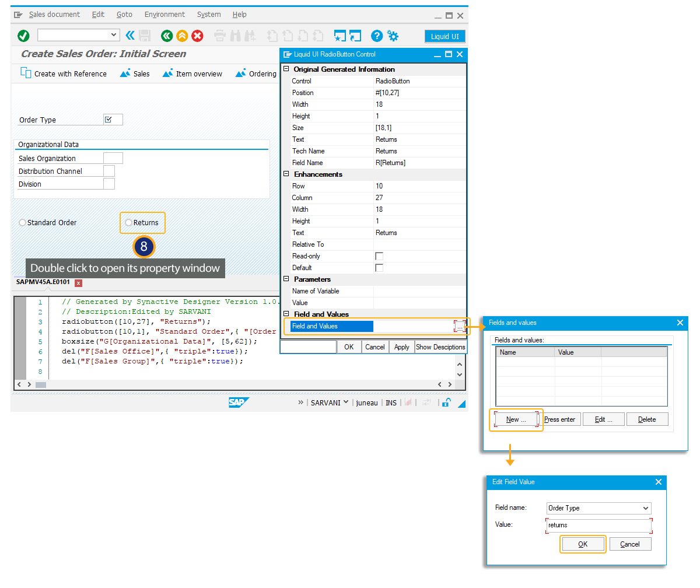The width and height of the screenshot is (700, 588).
Task: Click Edit in Fields and values dialog
Action: pos(603,419)
